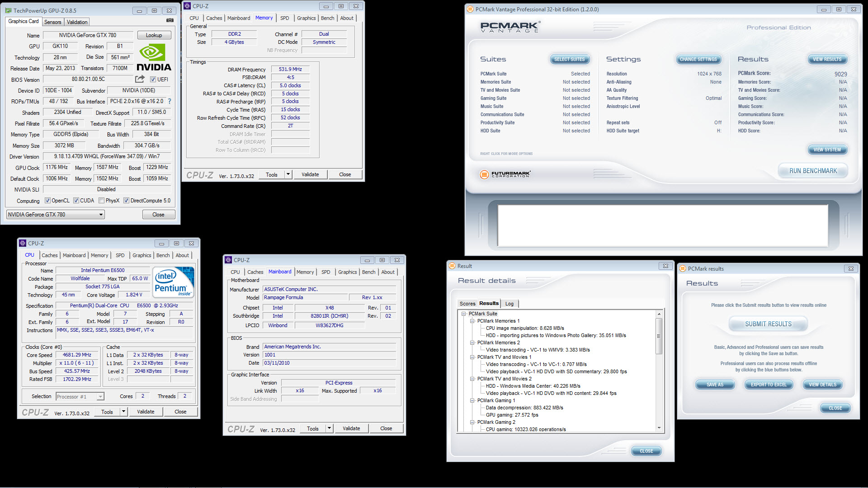
Task: Open the Graphics tab in CPU-Z Mainboard window
Action: 347,272
